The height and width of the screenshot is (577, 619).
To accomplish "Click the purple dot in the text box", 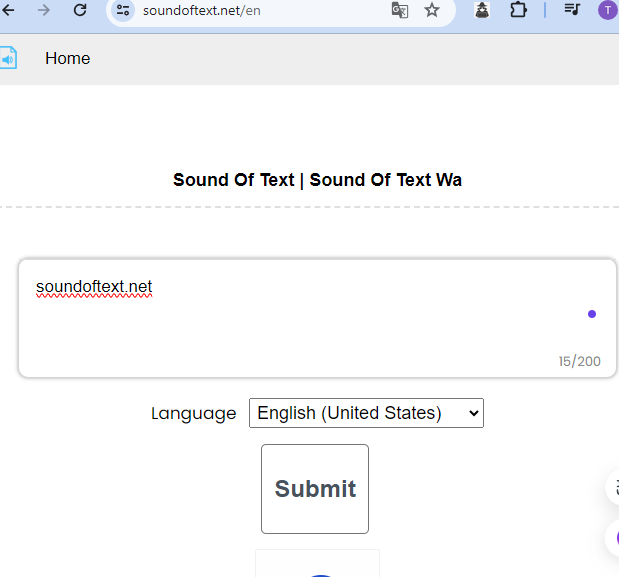I will tap(592, 314).
